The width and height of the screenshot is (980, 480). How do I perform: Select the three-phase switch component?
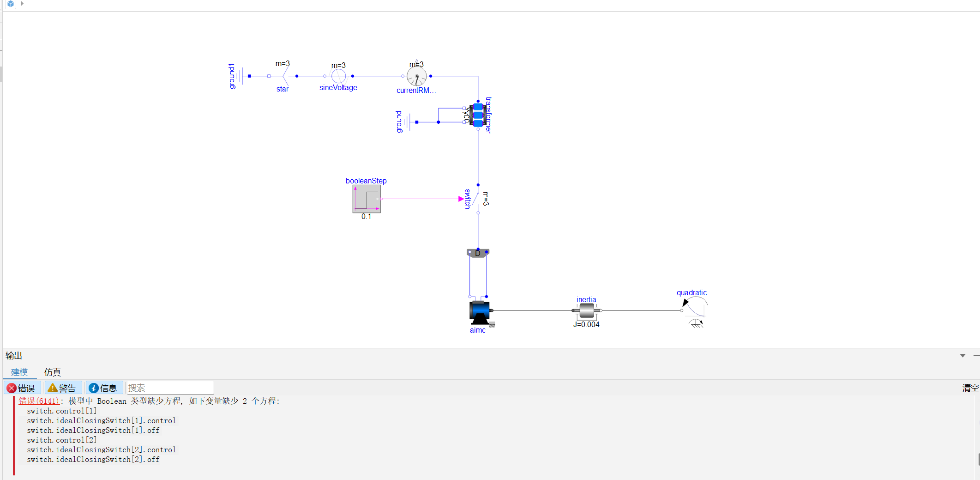[x=477, y=199]
